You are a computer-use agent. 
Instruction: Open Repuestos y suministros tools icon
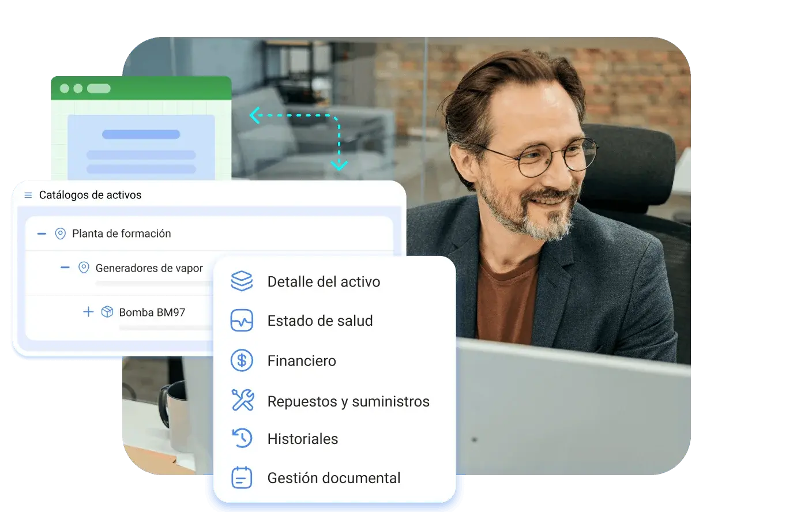click(x=242, y=400)
